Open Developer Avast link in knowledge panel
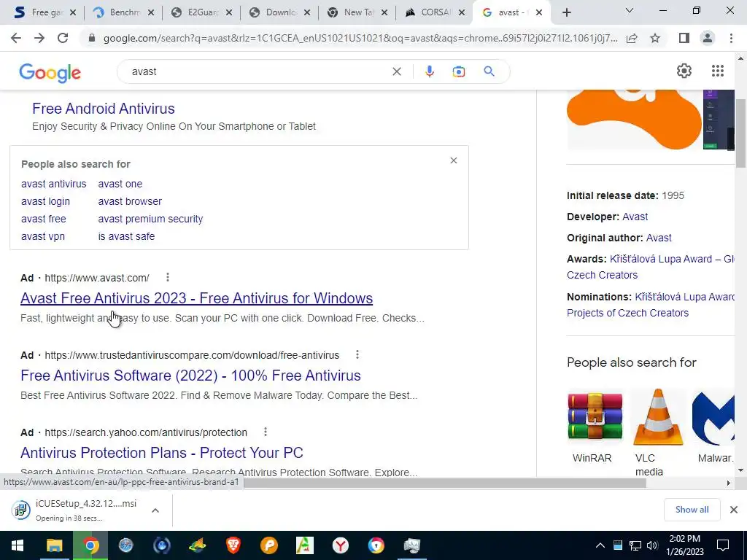 [635, 217]
